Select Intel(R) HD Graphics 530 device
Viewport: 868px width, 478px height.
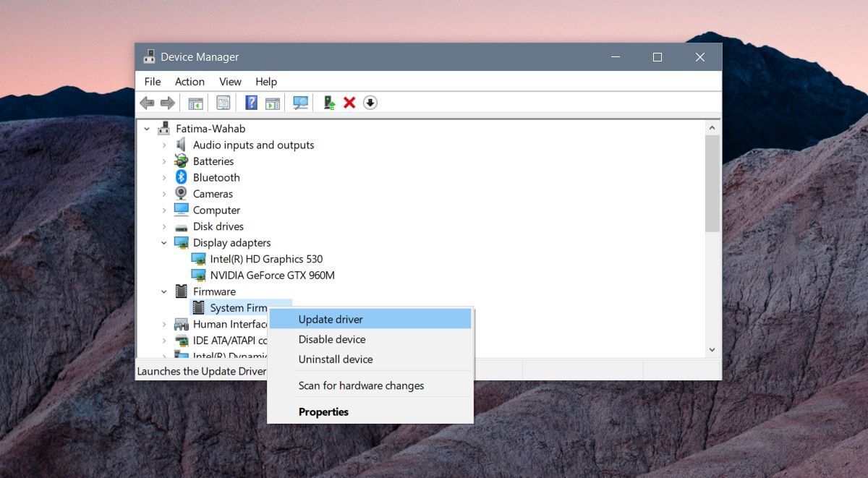(x=265, y=259)
